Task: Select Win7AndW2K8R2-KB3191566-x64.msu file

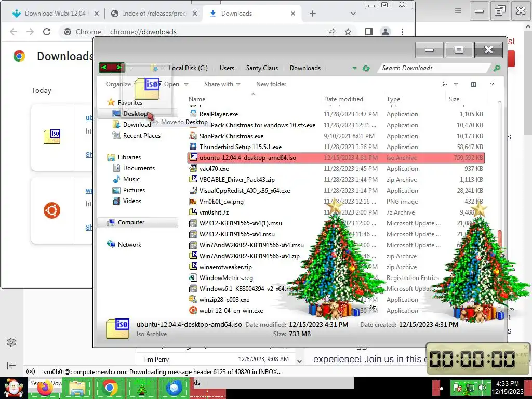Action: click(251, 245)
